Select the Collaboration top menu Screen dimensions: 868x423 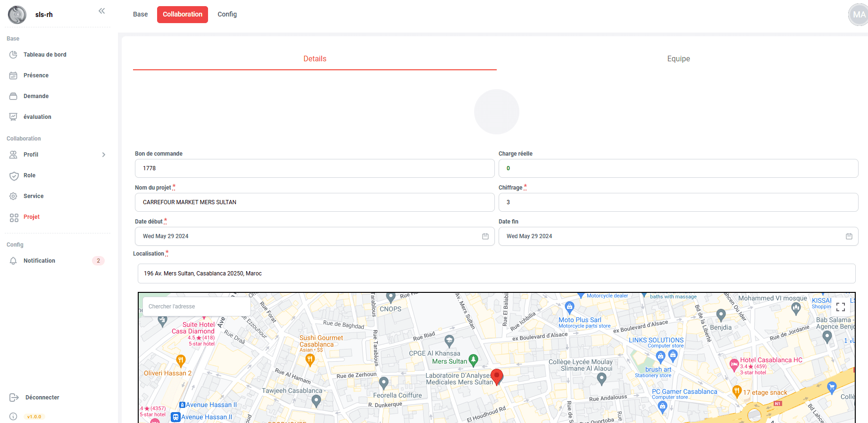pyautogui.click(x=183, y=14)
